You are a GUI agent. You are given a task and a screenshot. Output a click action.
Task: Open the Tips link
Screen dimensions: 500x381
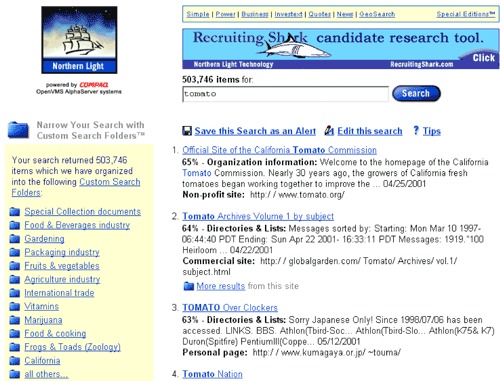[432, 131]
